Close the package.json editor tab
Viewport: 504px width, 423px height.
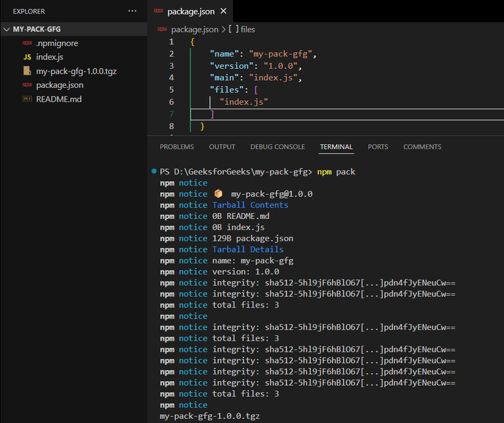(x=223, y=11)
